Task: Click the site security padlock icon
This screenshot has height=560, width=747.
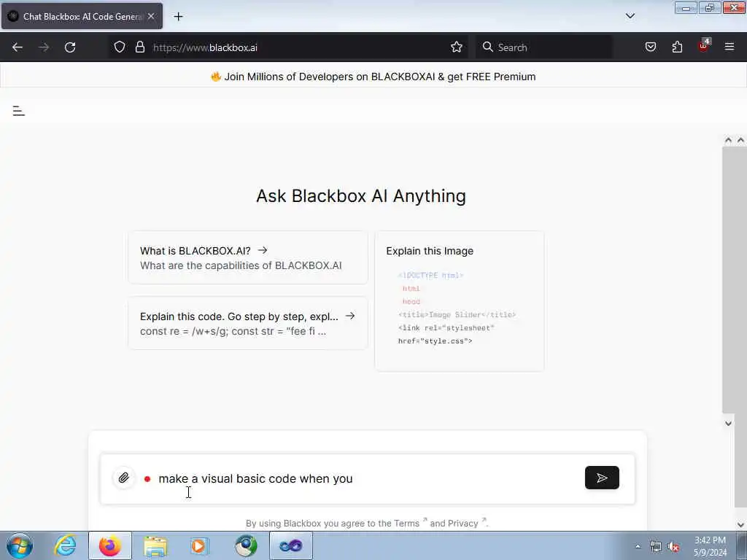Action: pos(139,47)
